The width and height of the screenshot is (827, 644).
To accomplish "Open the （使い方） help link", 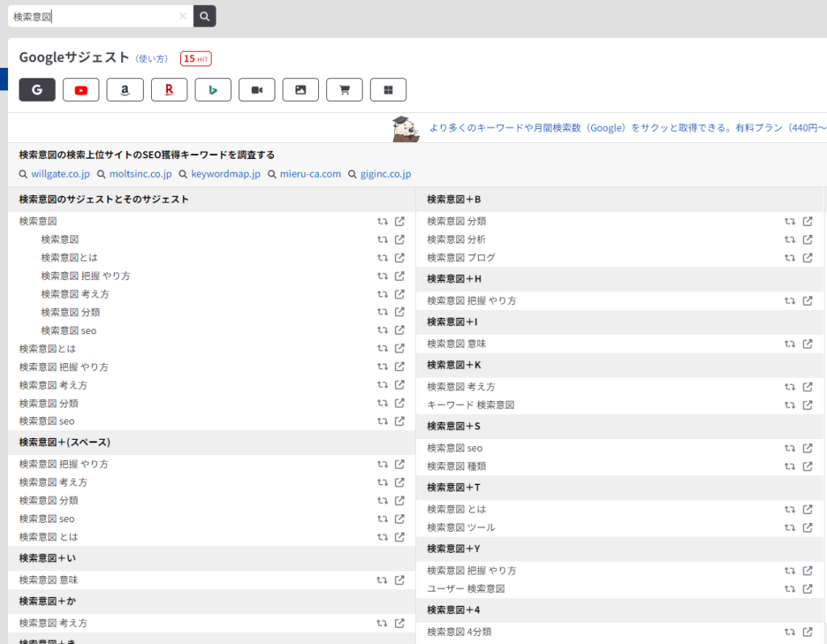I will click(x=151, y=57).
